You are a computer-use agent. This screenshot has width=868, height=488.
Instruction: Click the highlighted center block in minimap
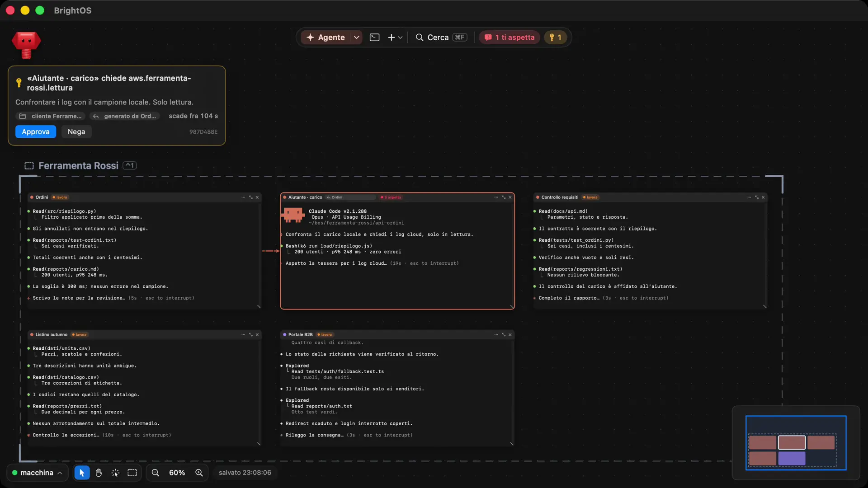pyautogui.click(x=792, y=442)
